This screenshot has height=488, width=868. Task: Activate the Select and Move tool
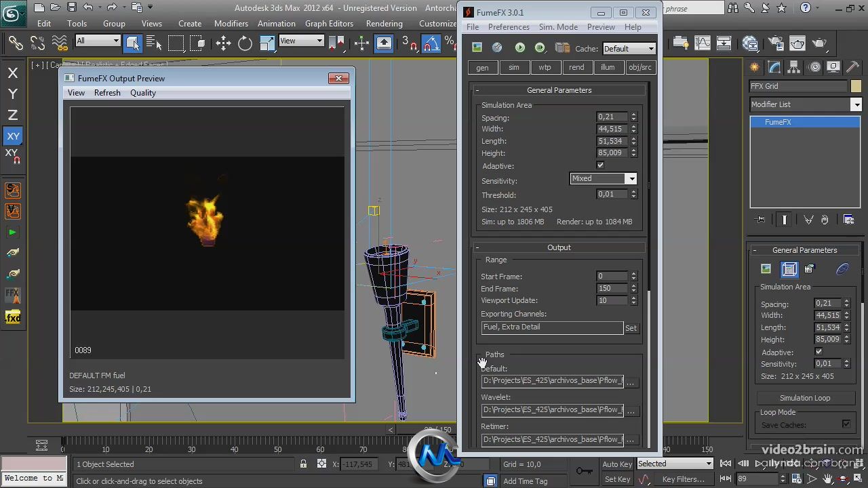pyautogui.click(x=223, y=43)
